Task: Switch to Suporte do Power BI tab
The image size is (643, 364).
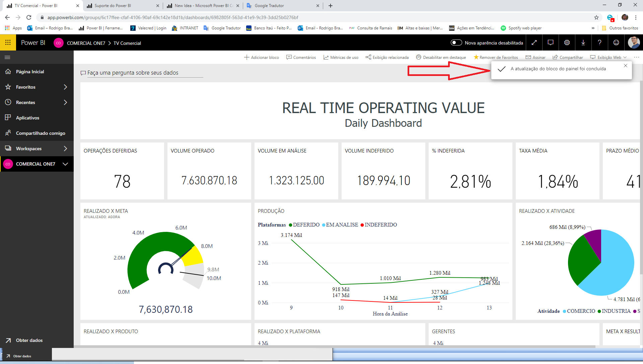Action: (123, 6)
